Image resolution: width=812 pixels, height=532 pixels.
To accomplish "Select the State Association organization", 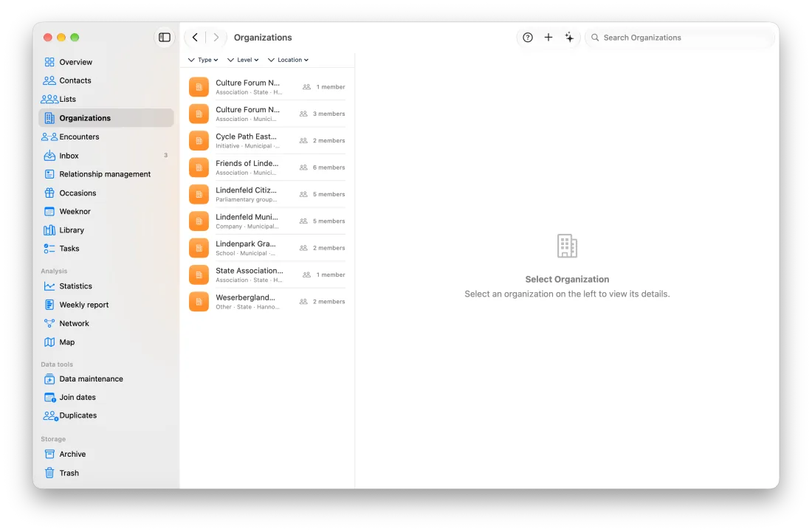I will (266, 275).
